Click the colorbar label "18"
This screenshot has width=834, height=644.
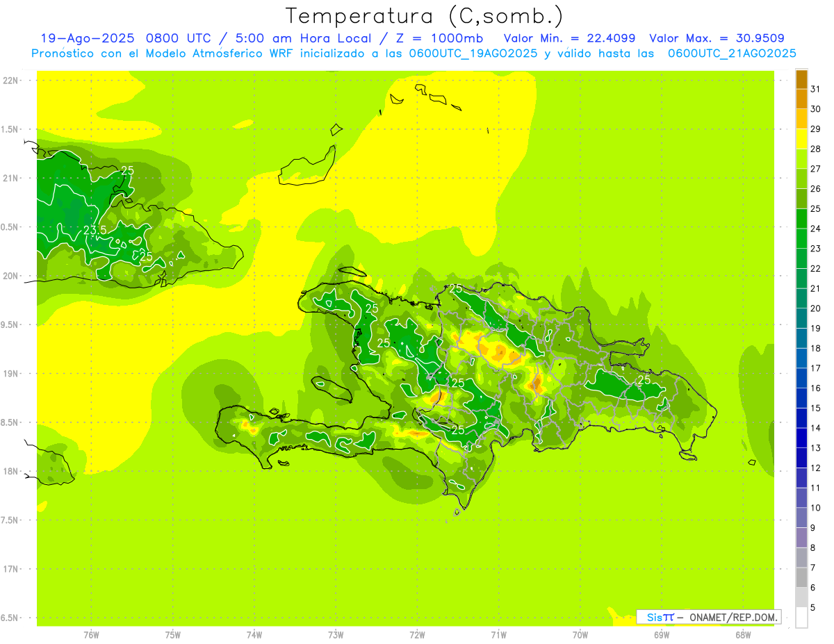coord(816,348)
